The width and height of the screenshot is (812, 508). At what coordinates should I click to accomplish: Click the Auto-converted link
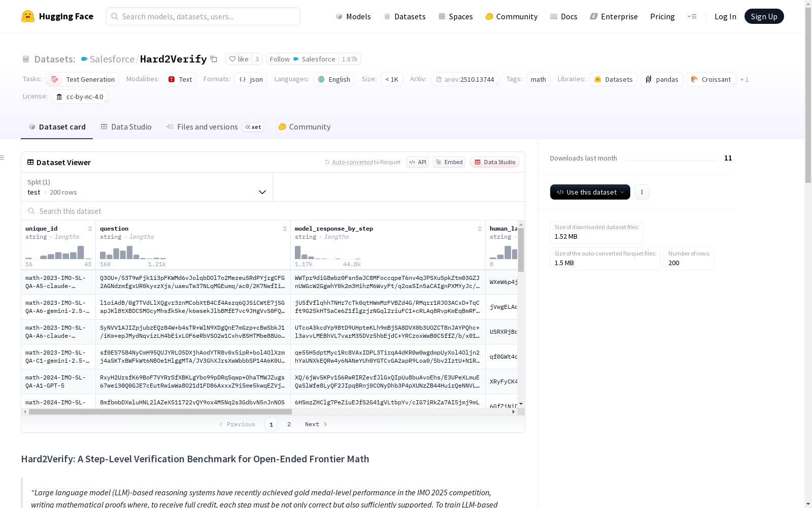point(353,162)
